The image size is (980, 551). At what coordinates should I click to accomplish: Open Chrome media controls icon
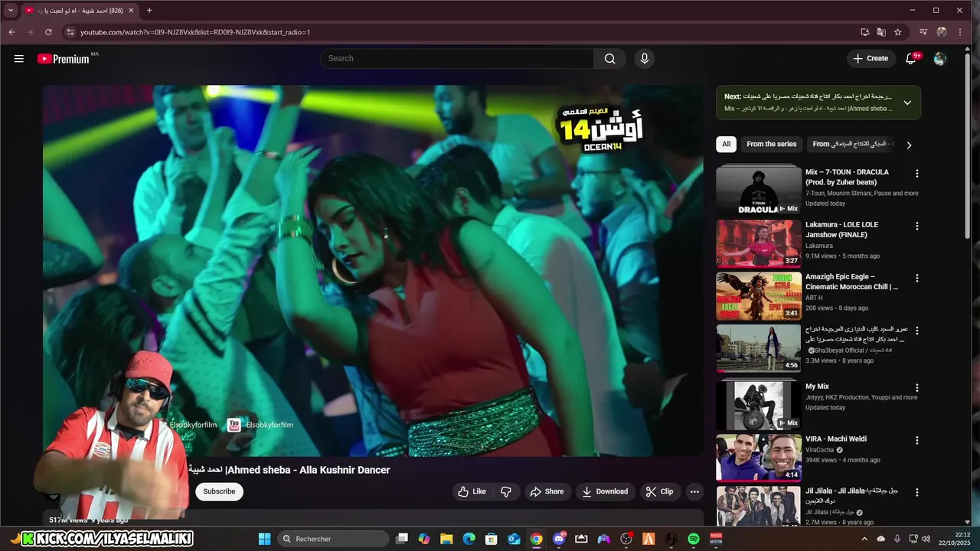point(923,32)
